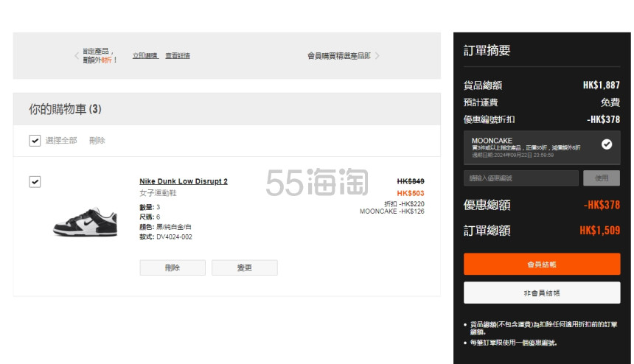This screenshot has width=634, height=364.
Task: Click the 刪除 button below the product details
Action: click(173, 267)
